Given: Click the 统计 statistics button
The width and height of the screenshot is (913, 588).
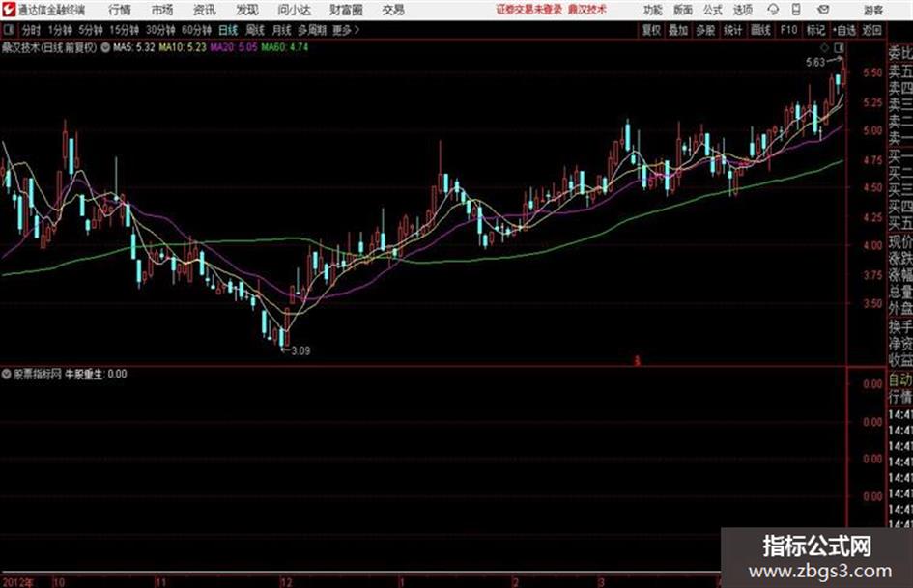Looking at the screenshot, I should (733, 30).
